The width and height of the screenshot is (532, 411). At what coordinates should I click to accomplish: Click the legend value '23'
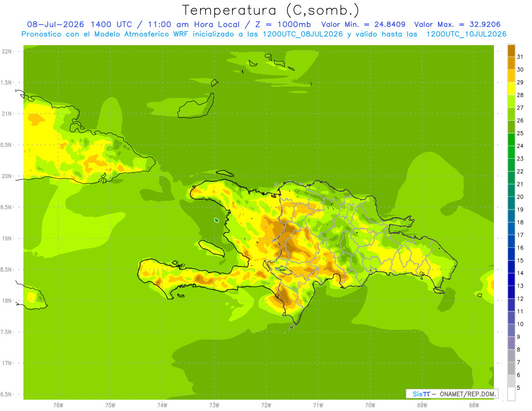coord(520,159)
